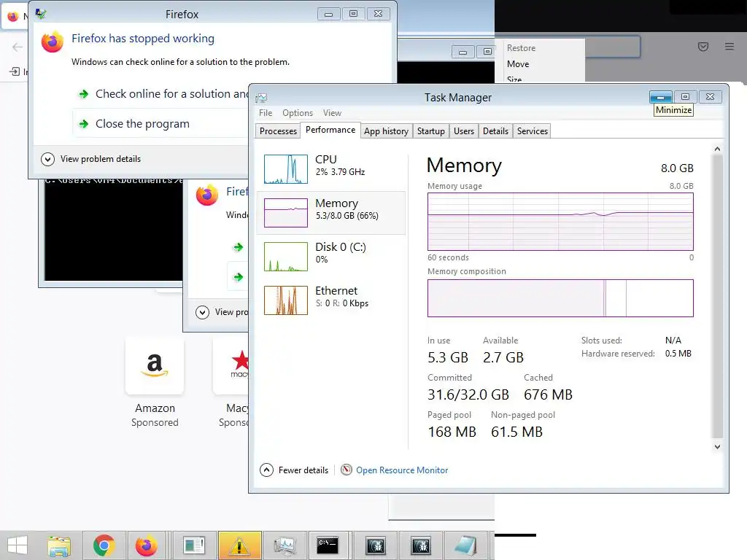
Task: Click the Command Prompt taskbar icon
Action: coord(328,545)
